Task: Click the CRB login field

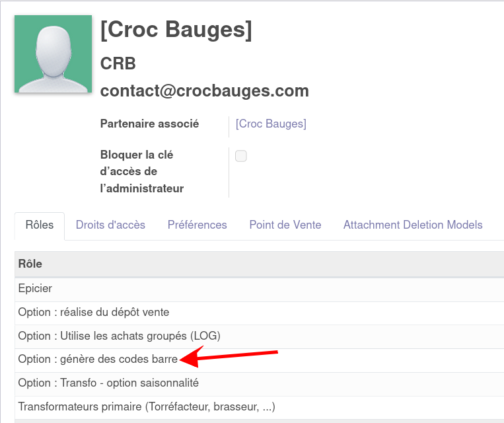Action: 118,63
